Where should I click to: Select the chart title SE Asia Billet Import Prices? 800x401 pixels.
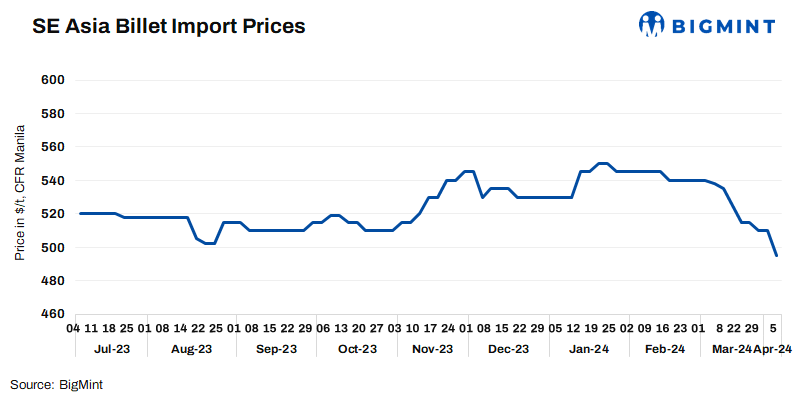click(169, 27)
